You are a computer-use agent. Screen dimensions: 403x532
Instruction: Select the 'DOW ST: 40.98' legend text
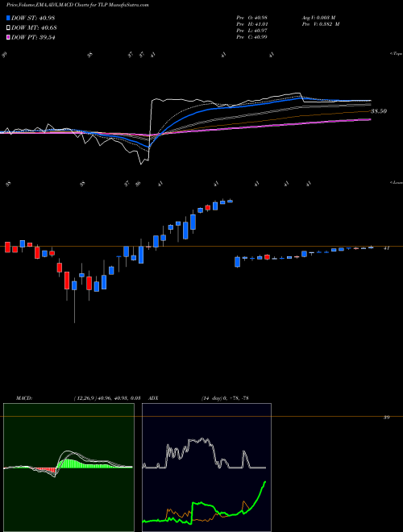click(33, 18)
